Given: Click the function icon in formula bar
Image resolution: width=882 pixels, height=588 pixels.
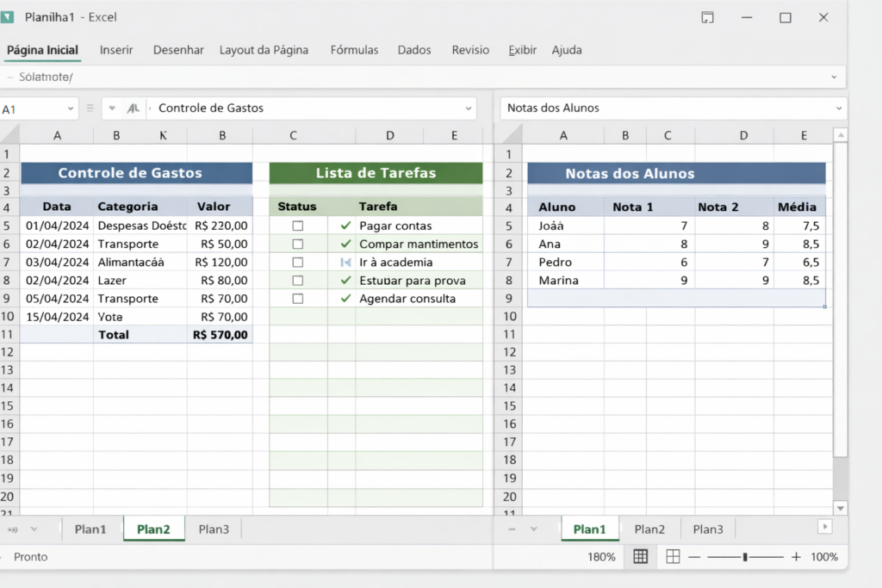Looking at the screenshot, I should (x=133, y=108).
